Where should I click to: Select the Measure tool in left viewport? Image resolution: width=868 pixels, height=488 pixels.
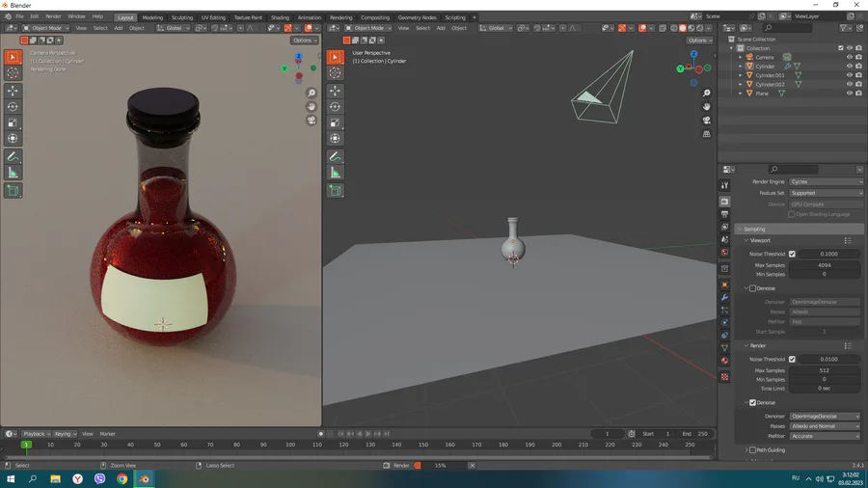pos(13,174)
